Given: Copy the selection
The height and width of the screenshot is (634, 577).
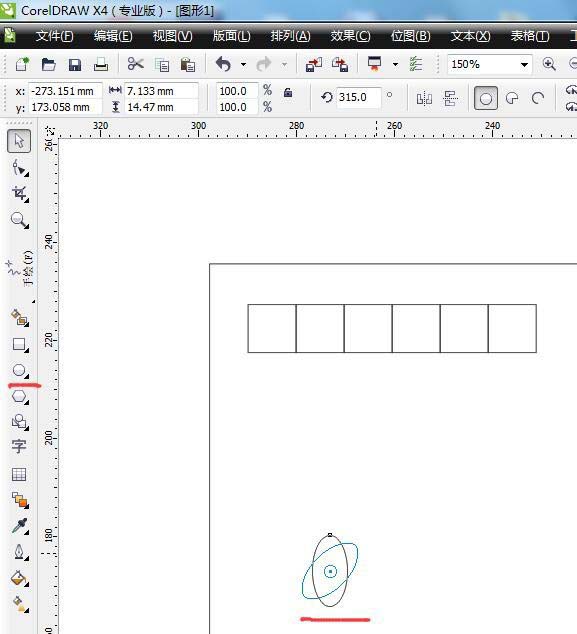Looking at the screenshot, I should pyautogui.click(x=162, y=65).
